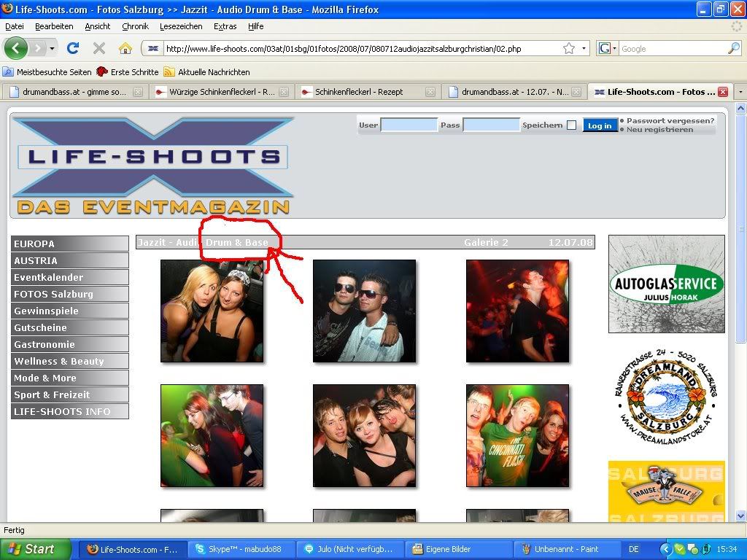The height and width of the screenshot is (560, 747).
Task: Click the Neu registrieren link
Action: click(659, 130)
